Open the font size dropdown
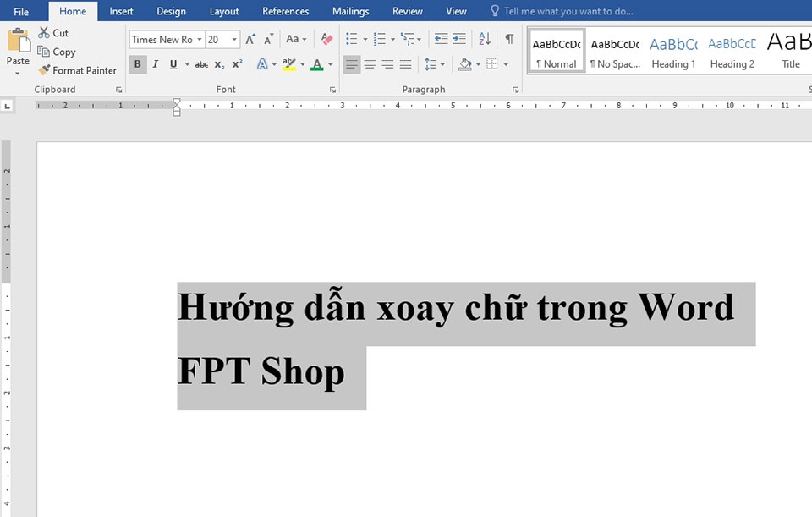812x517 pixels. tap(233, 39)
